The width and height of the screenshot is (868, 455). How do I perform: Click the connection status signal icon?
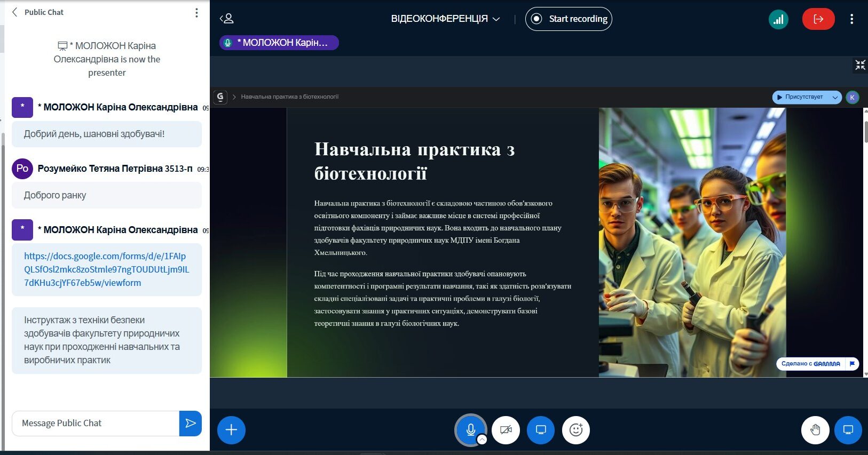[778, 20]
